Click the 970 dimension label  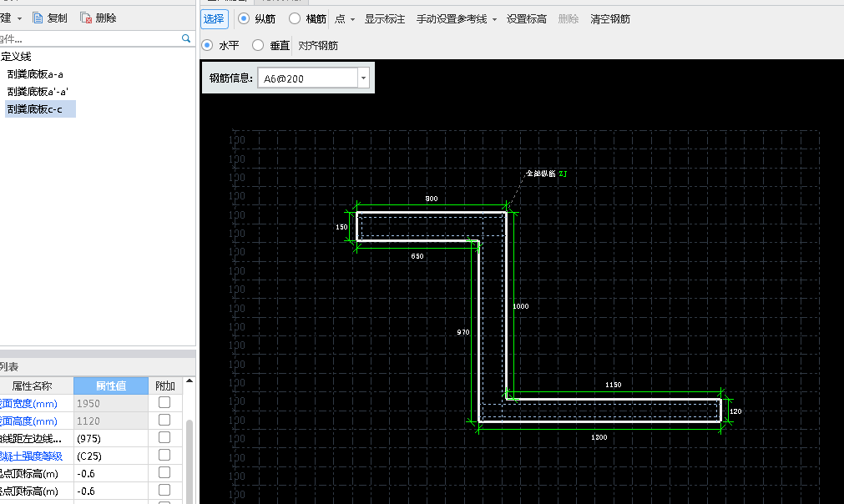click(463, 332)
